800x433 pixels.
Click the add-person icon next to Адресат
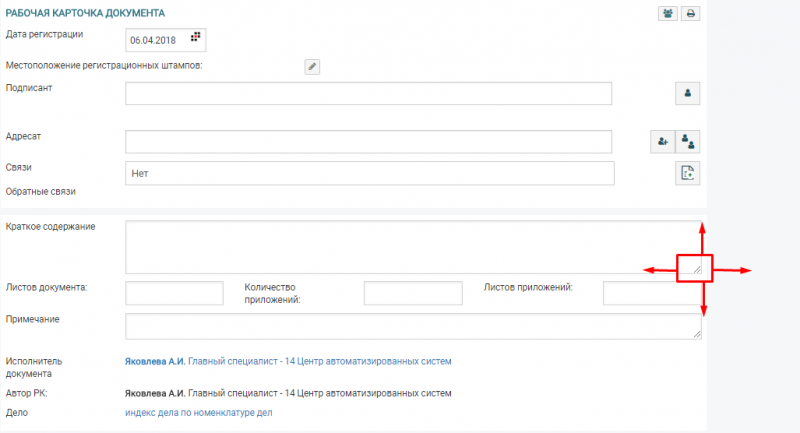[662, 142]
